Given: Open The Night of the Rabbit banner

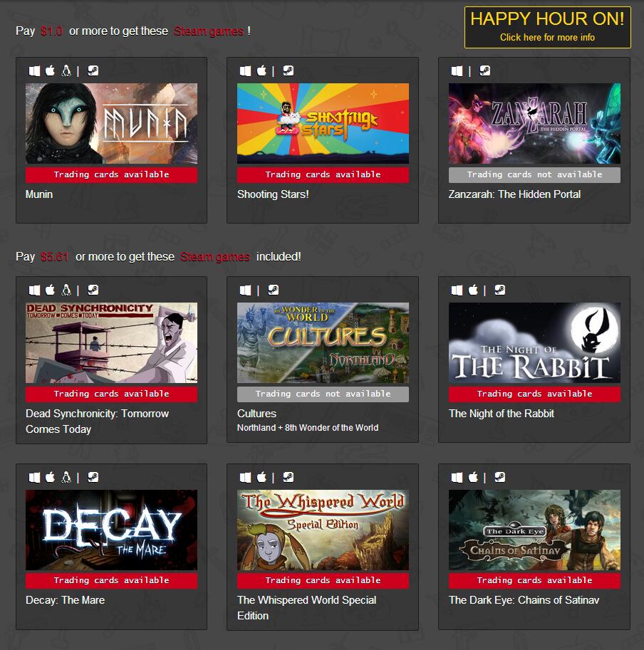Looking at the screenshot, I should pyautogui.click(x=534, y=343).
